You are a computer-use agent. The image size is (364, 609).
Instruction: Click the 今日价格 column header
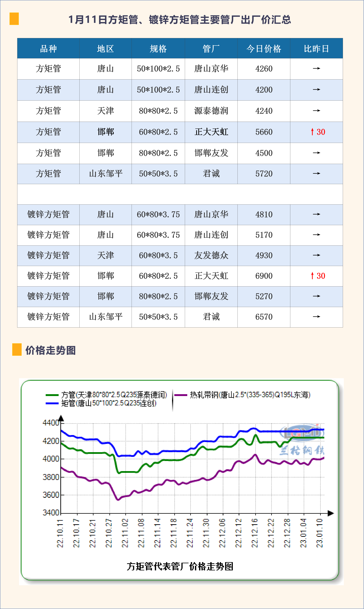click(x=264, y=49)
